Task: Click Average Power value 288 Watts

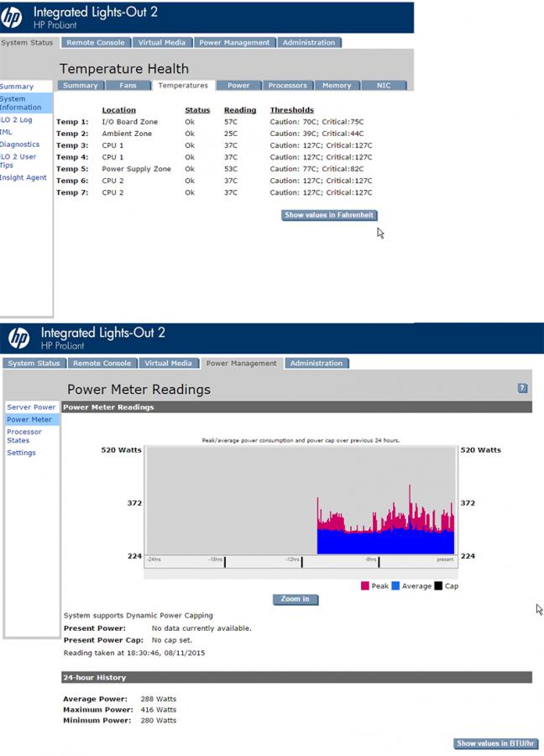Action: point(159,699)
